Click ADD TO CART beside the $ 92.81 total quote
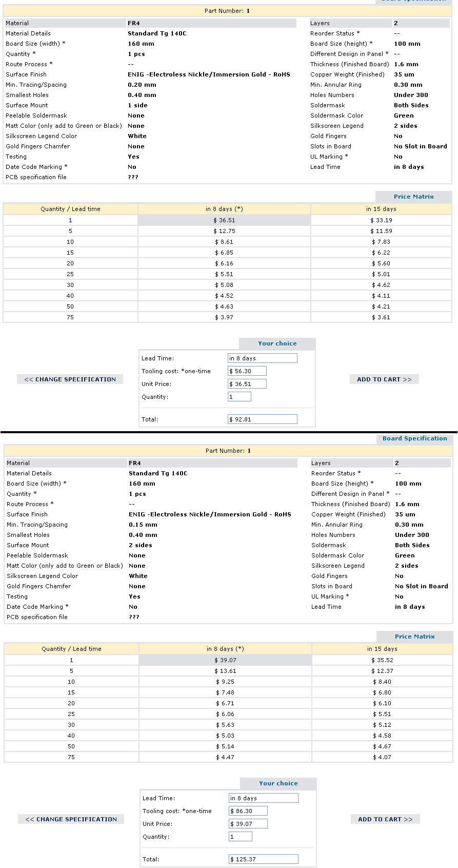458x868 pixels. point(384,379)
